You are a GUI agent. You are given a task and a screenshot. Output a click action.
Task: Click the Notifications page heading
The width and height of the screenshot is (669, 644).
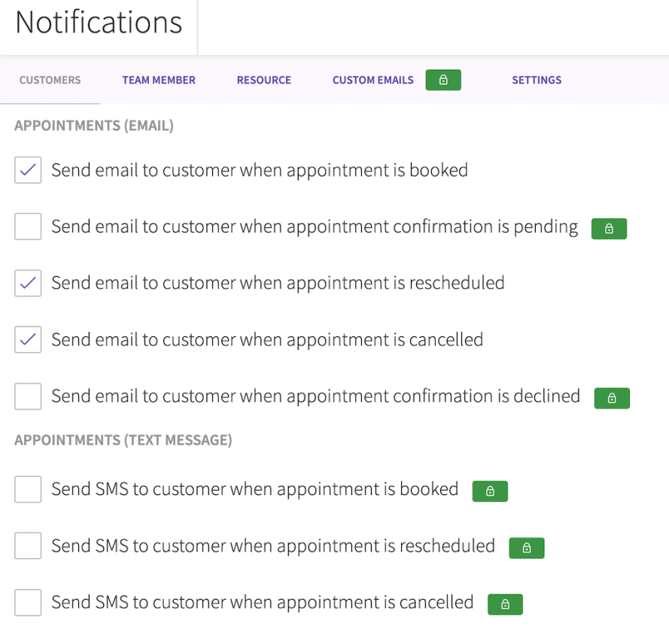tap(98, 23)
